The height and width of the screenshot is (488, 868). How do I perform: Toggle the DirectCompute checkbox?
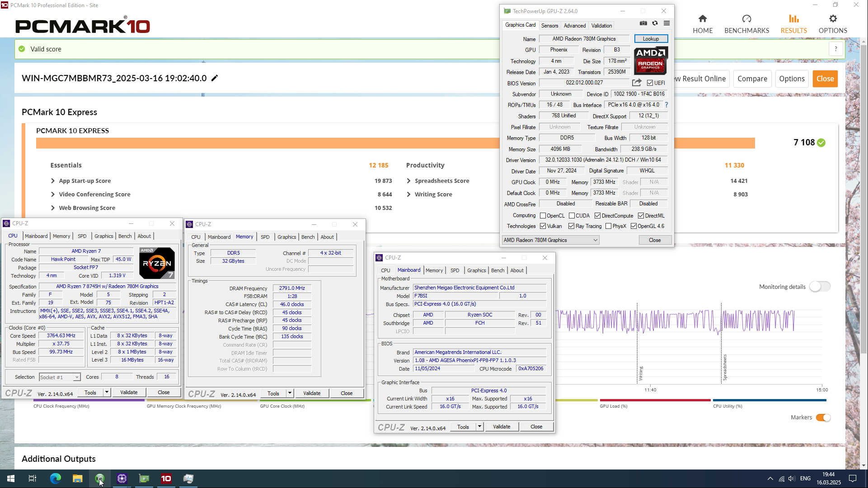[597, 216]
